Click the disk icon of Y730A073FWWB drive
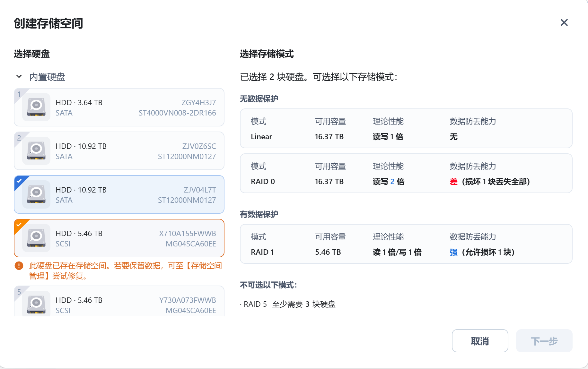588x369 pixels. 36,303
